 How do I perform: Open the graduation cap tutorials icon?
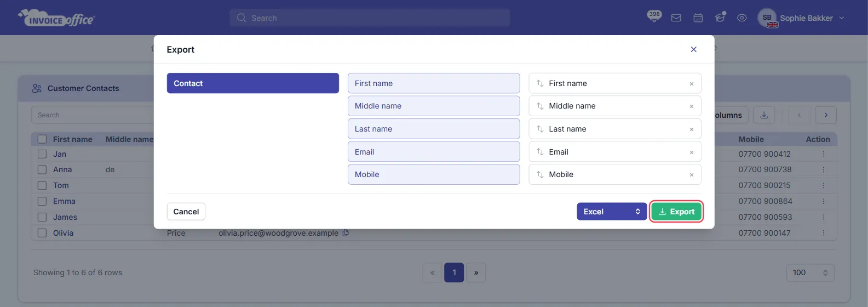720,18
